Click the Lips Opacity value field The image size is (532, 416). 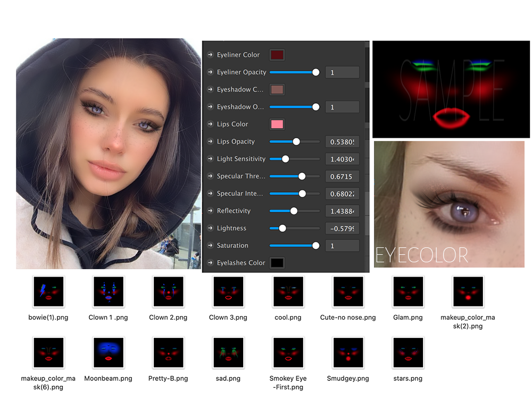coord(342,142)
